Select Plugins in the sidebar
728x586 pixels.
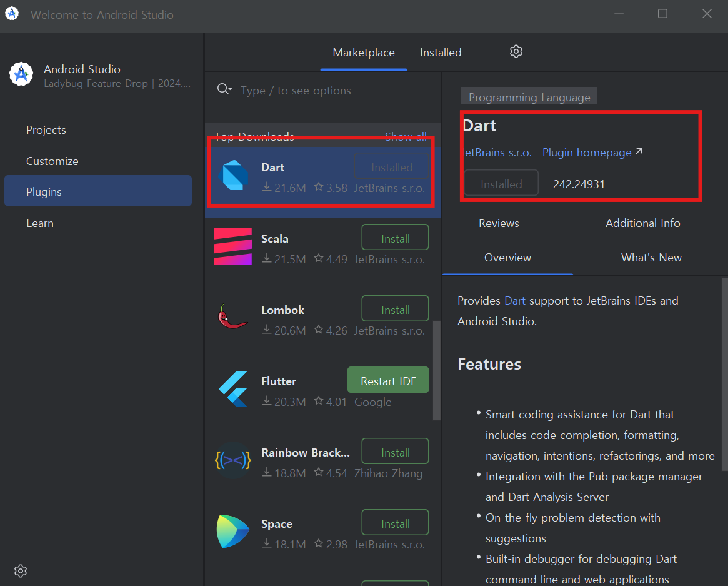tap(98, 191)
